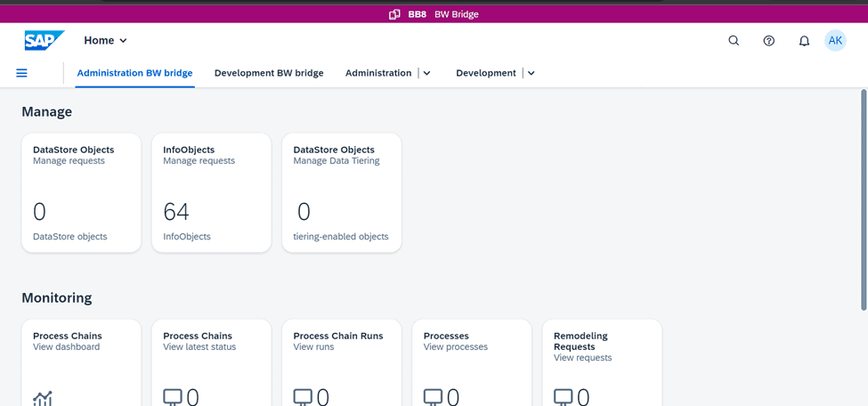This screenshot has height=406, width=868.
Task: Open InfoObjects Manage requests tile
Action: 212,192
